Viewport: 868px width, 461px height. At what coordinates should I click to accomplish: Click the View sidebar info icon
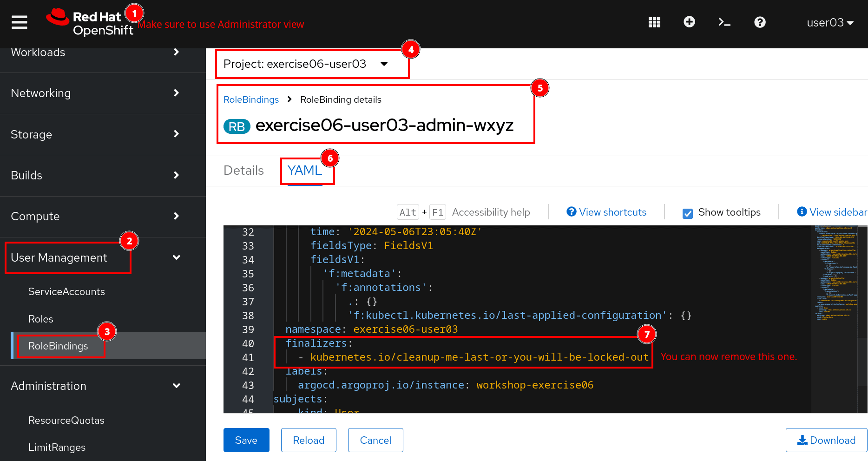click(802, 212)
